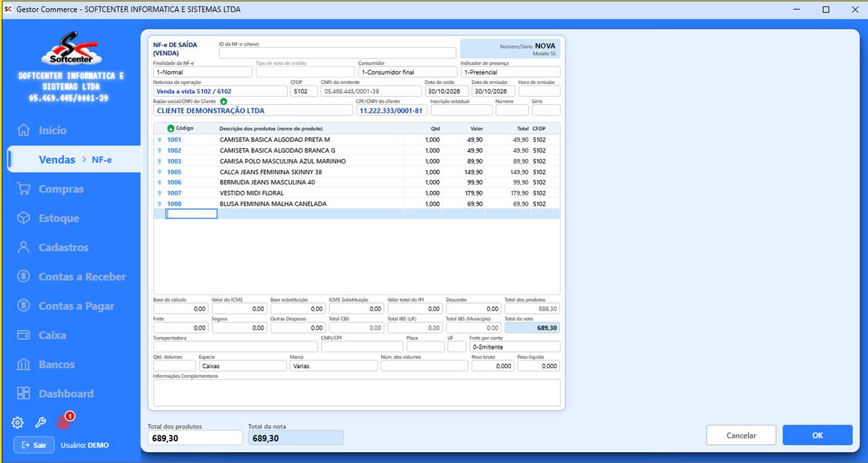Click the Data de saída field
Viewport: 868px width, 463px height.
click(x=446, y=91)
